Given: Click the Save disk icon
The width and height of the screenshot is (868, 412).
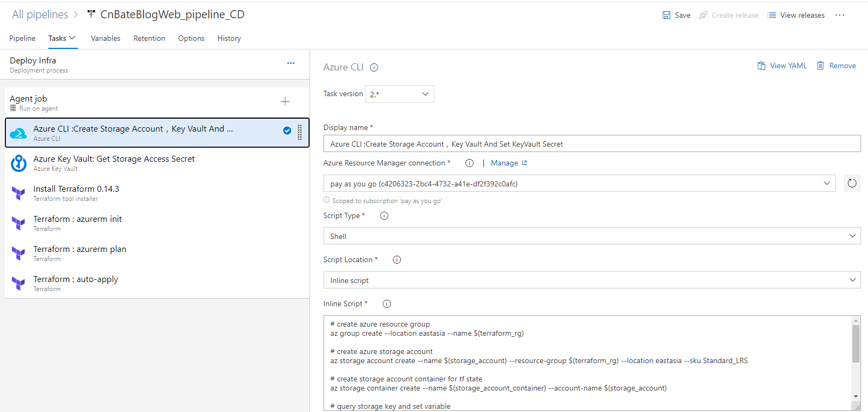Looking at the screenshot, I should click(x=666, y=15).
